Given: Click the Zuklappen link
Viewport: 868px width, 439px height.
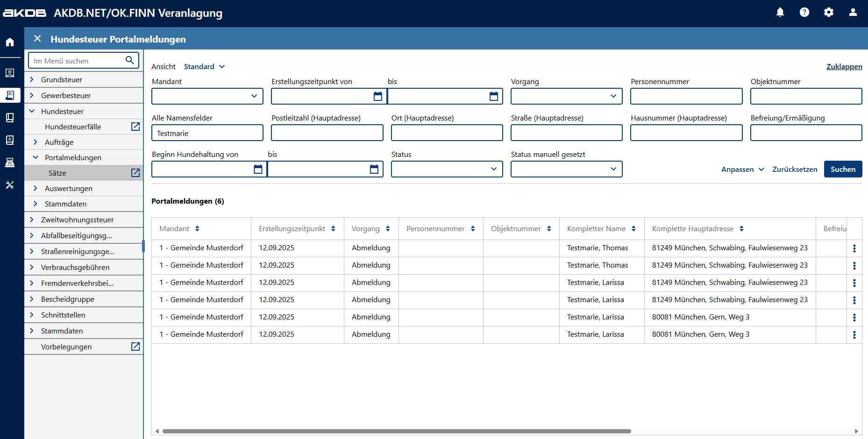Looking at the screenshot, I should (x=844, y=67).
